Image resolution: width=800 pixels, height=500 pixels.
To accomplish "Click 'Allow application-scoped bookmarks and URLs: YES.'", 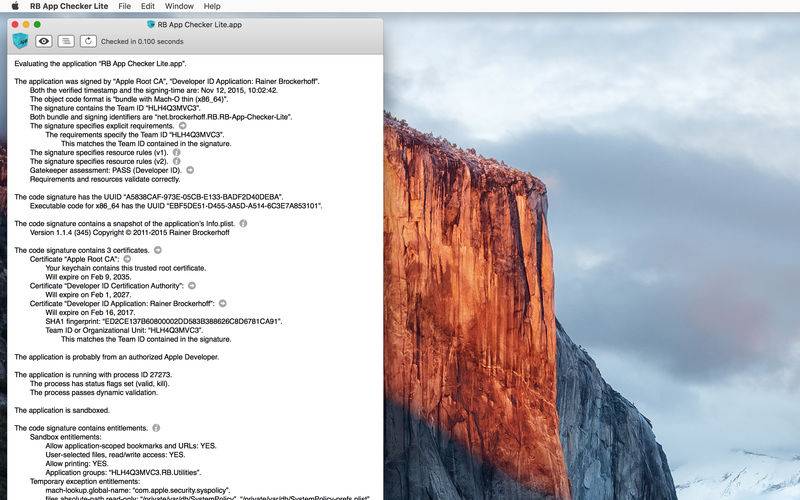I will (x=131, y=445).
